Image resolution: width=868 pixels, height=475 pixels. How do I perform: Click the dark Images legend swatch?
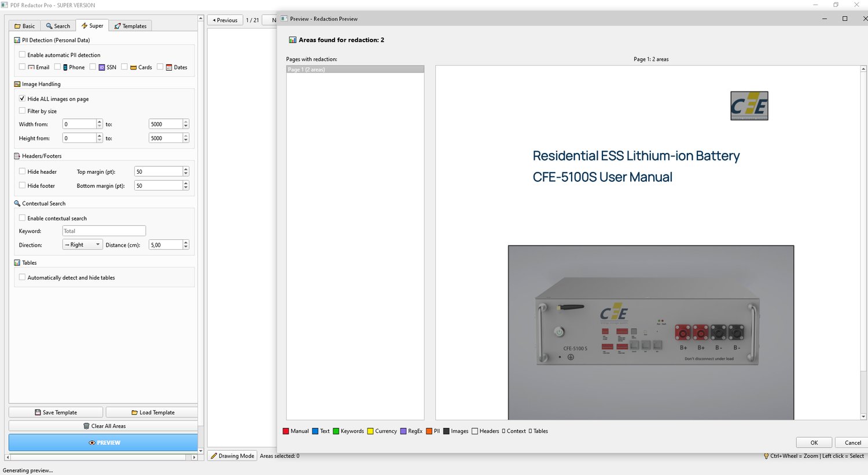coord(446,431)
